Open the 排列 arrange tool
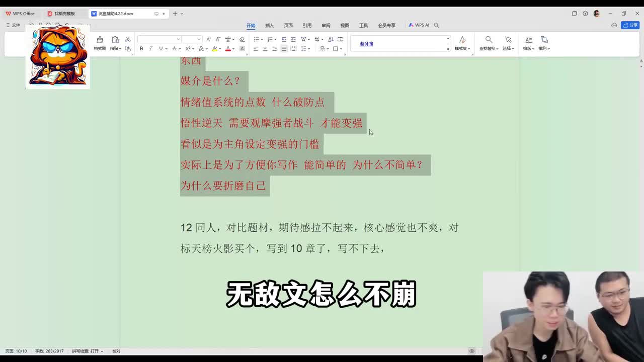Viewport: 644px width, 362px height. (x=544, y=44)
